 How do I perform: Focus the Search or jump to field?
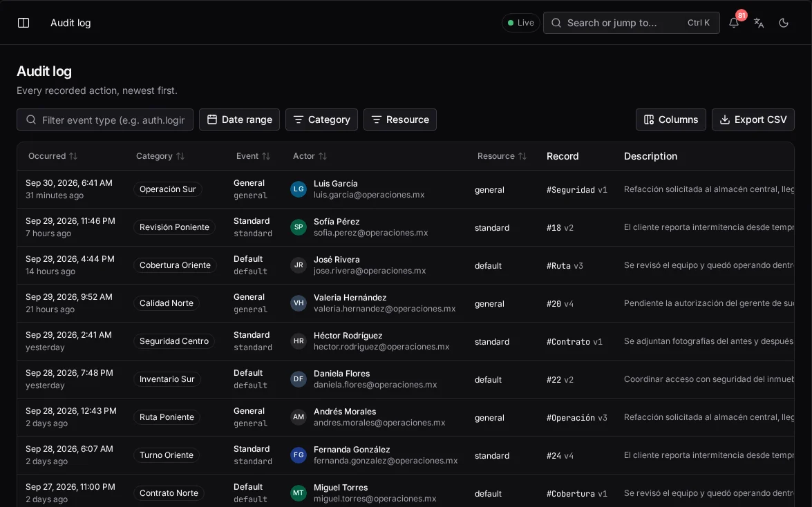tap(631, 23)
